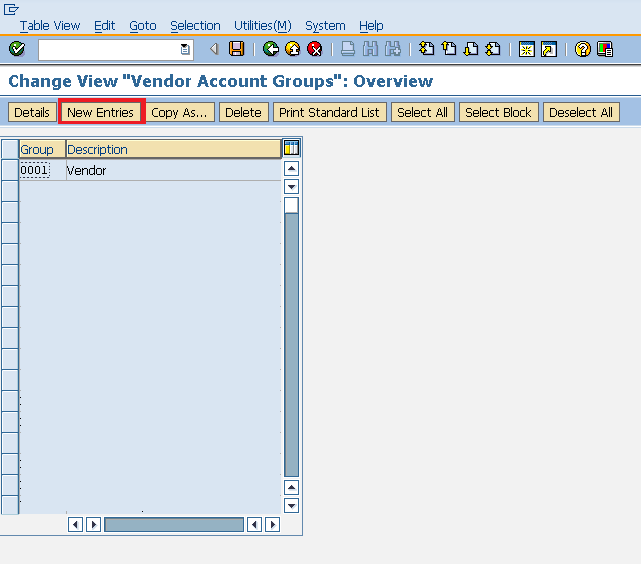Go back using green arrow icon

click(x=271, y=49)
